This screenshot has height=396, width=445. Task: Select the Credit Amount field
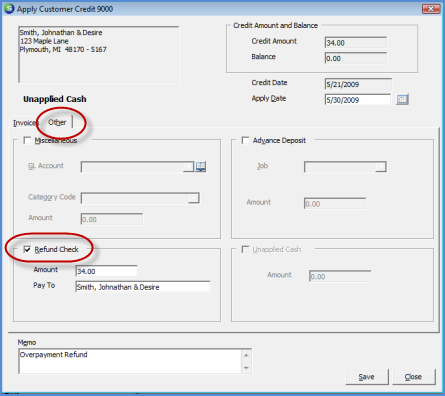pos(356,43)
